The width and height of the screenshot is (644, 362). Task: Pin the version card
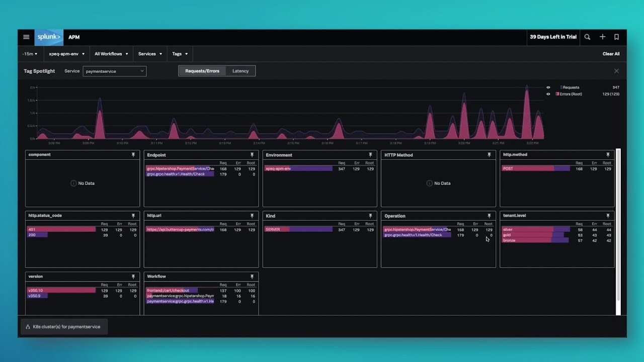(x=133, y=277)
